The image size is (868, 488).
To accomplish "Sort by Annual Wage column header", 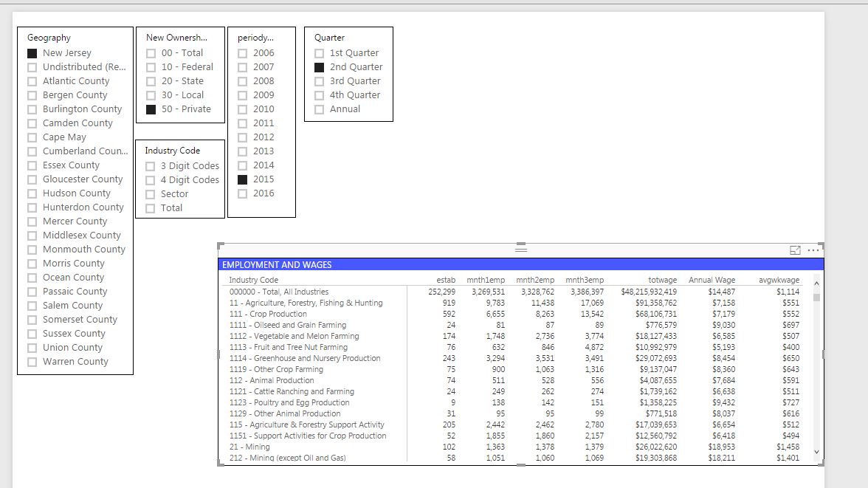I will pos(712,280).
